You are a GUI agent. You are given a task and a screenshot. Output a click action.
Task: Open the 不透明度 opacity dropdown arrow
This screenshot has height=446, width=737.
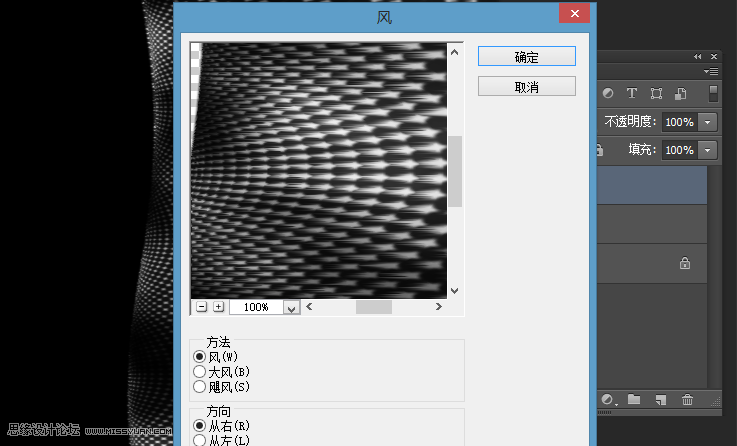coord(709,122)
